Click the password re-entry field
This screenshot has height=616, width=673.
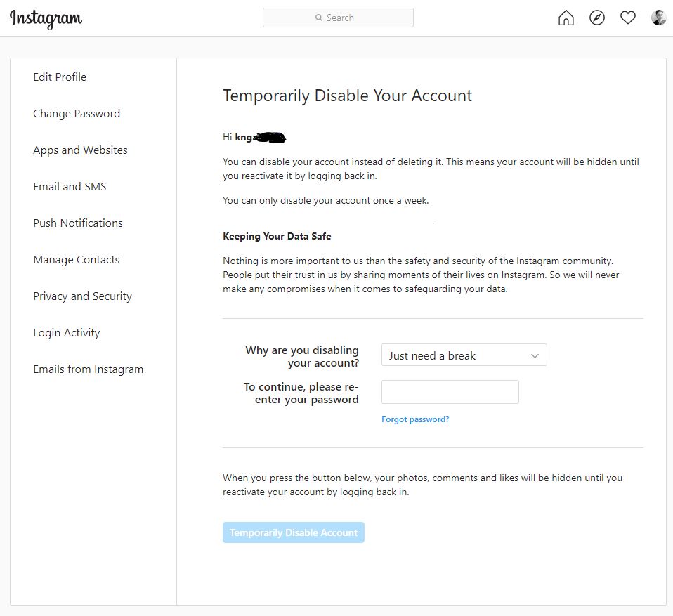coord(450,391)
